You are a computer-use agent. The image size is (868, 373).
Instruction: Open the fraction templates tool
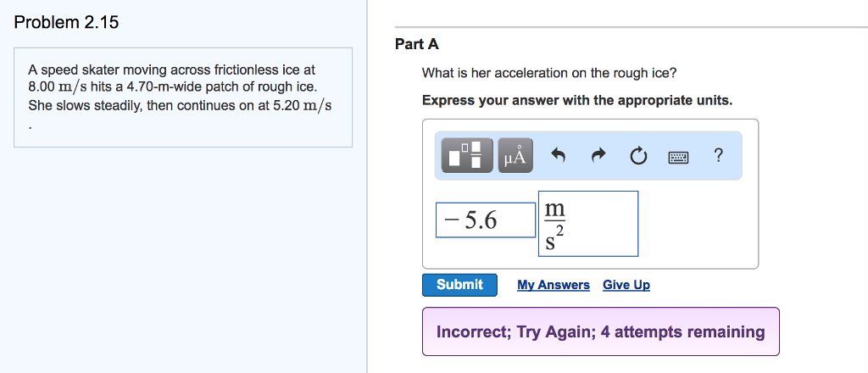point(467,155)
